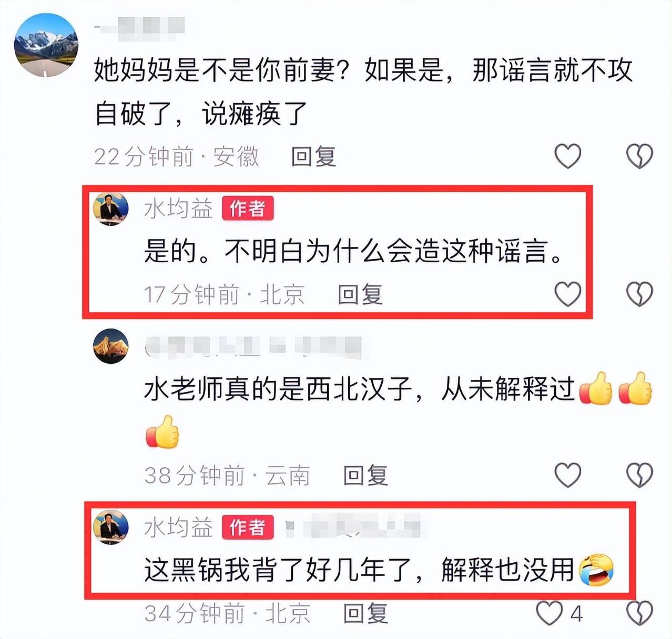Tap the 作者 badge on first reply
Image resolution: width=672 pixels, height=639 pixels.
pos(248,209)
